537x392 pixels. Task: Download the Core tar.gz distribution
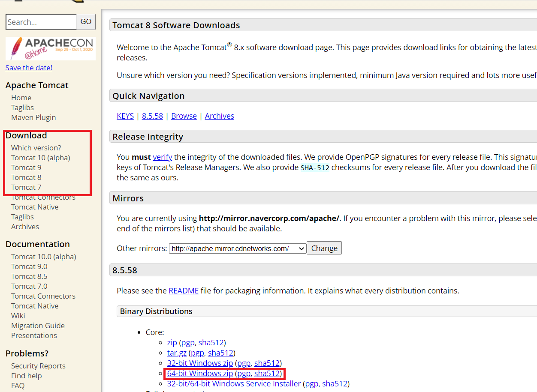pyautogui.click(x=177, y=353)
